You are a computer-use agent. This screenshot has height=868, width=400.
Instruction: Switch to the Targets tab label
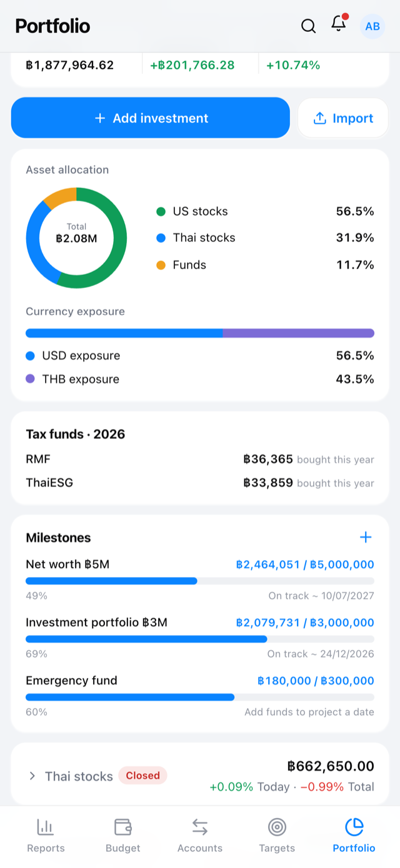[x=277, y=848]
